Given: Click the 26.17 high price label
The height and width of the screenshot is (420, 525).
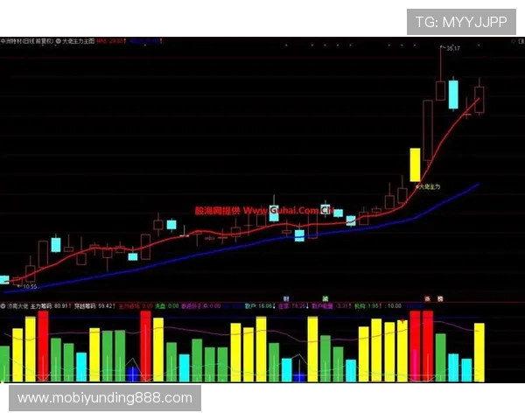Looking at the screenshot, I should [452, 49].
